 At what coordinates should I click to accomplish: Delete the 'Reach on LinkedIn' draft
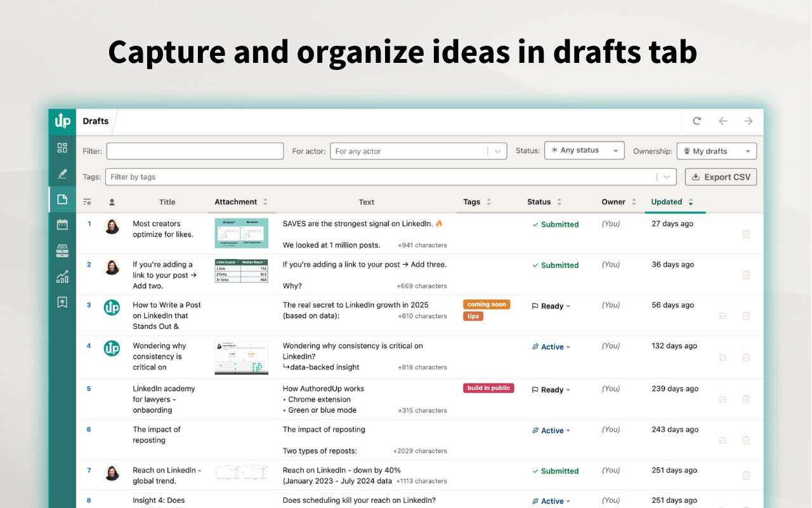[x=746, y=475]
